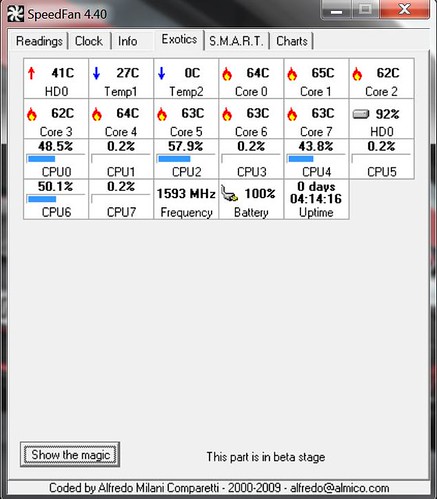The image size is (437, 499).
Task: Click the flame icon for Core 7
Action: coord(292,114)
